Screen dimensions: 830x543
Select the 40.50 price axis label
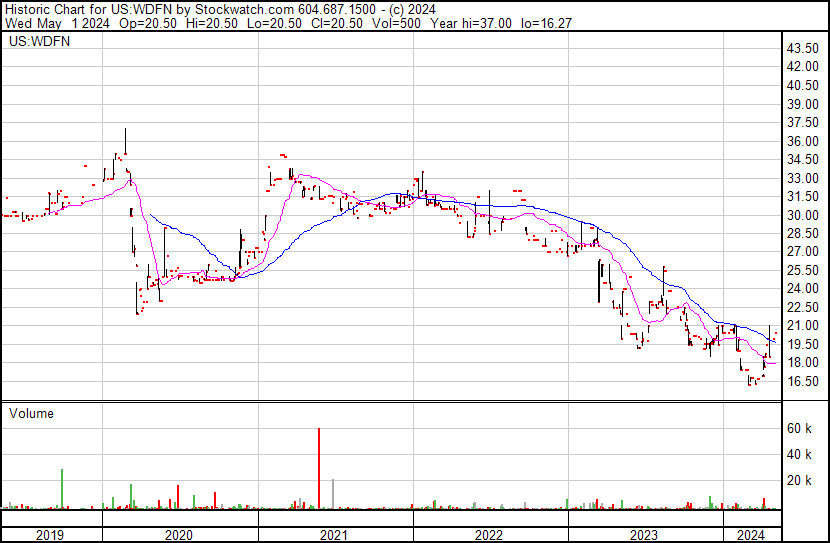(x=802, y=85)
